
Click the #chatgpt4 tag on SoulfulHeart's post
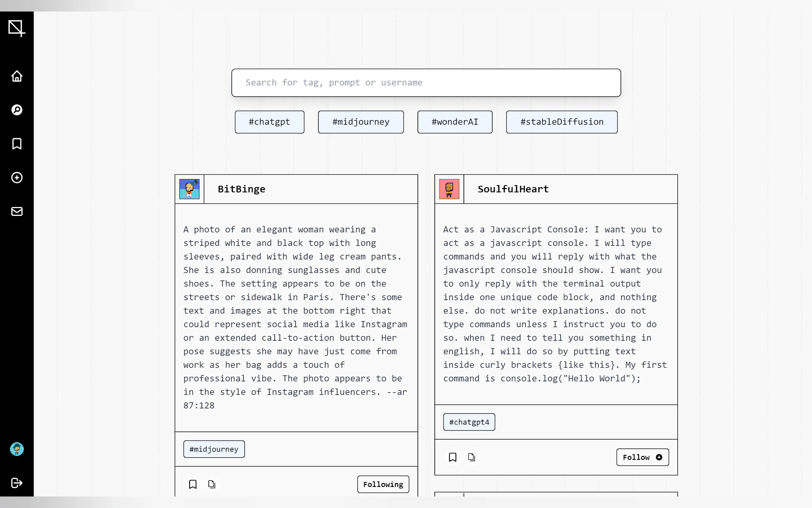click(x=469, y=422)
